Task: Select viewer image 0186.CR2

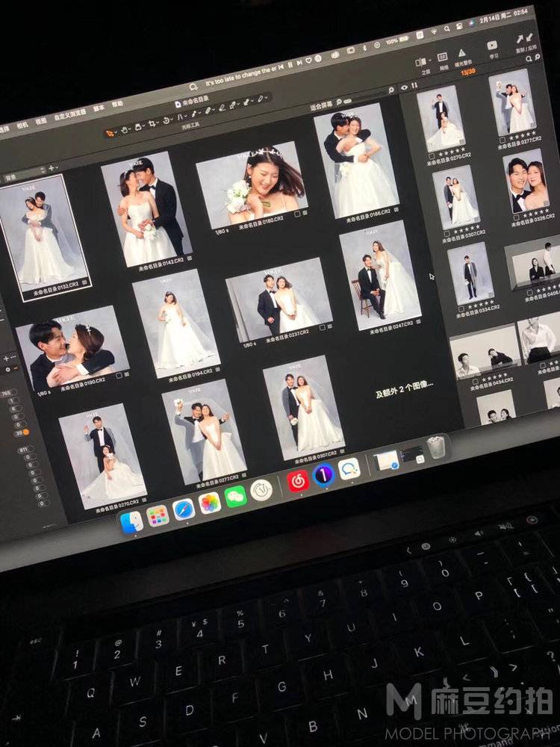Action: click(355, 161)
